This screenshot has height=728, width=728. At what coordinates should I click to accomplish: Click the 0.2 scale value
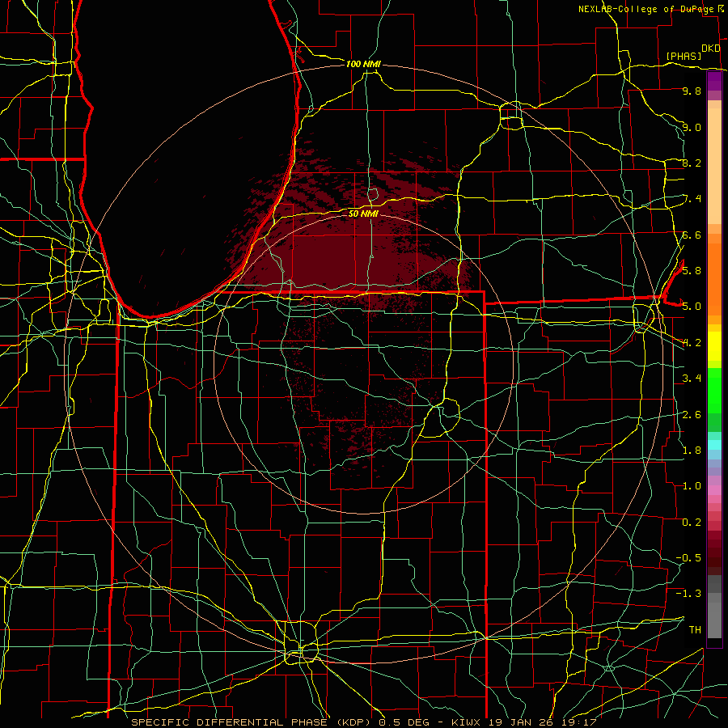coord(692,523)
